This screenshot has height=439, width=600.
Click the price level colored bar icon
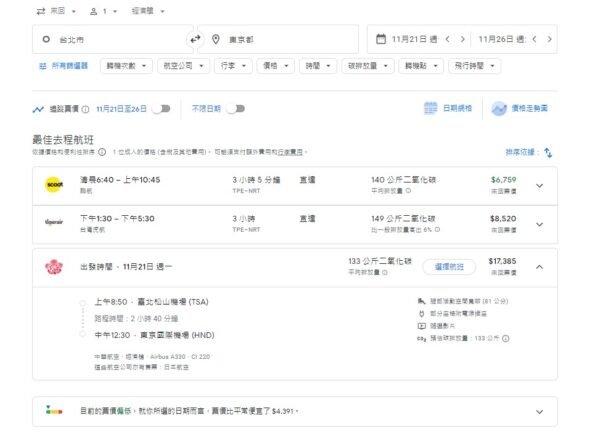pyautogui.click(x=54, y=410)
